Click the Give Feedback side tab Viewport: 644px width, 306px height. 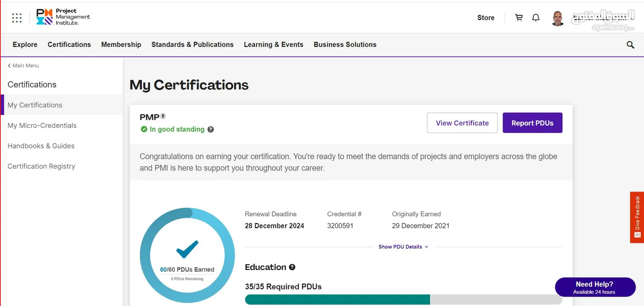pos(637,217)
